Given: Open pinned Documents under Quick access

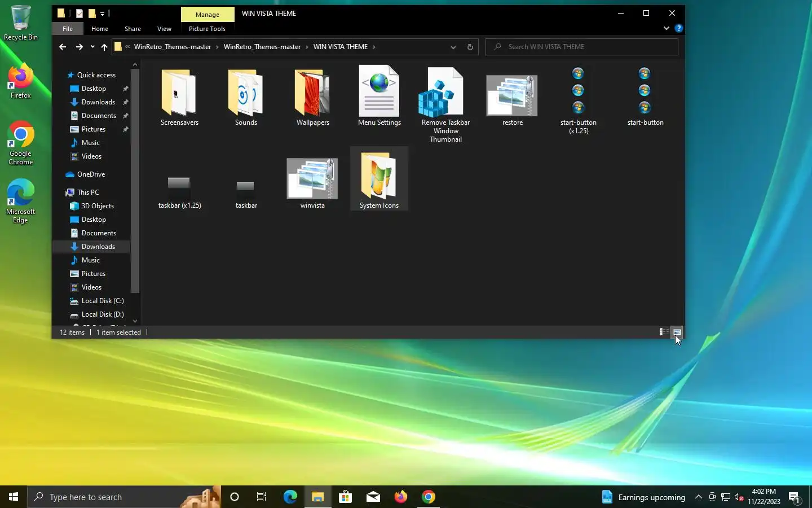Looking at the screenshot, I should (x=99, y=116).
